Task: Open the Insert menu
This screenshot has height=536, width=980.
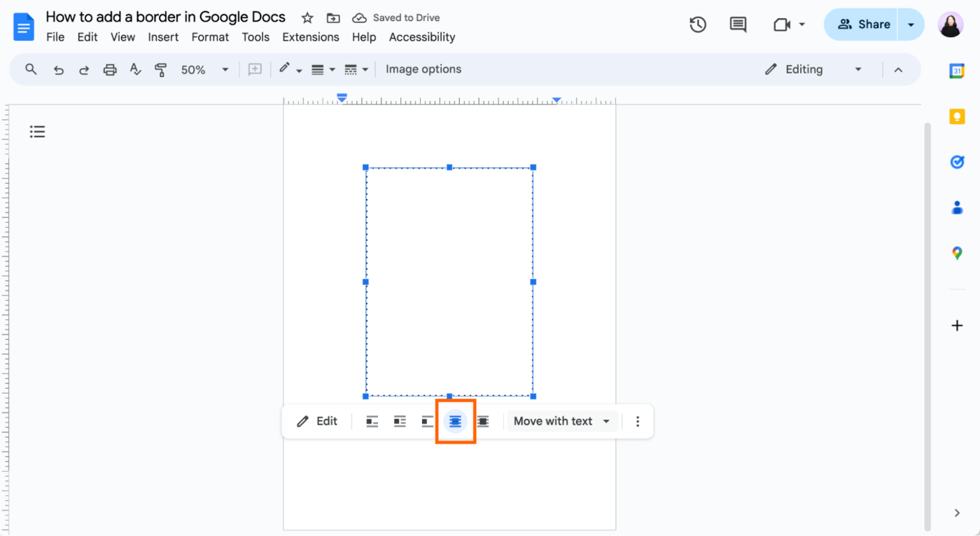Action: point(163,37)
